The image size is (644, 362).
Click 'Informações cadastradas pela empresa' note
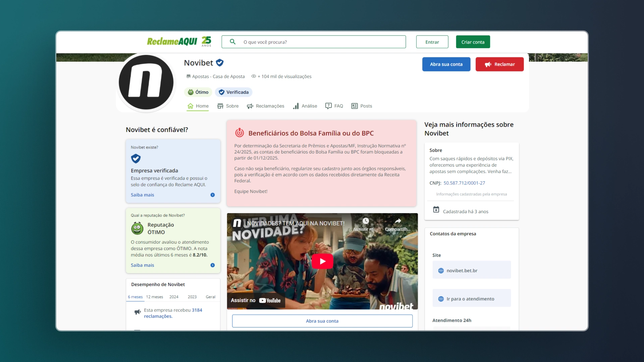(472, 194)
